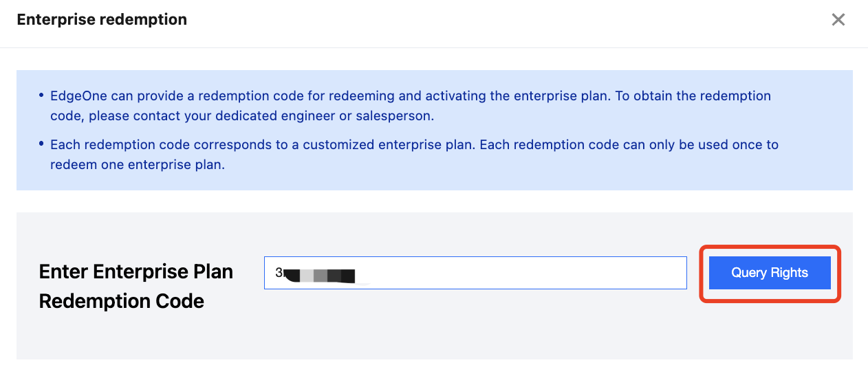The image size is (868, 378).
Task: Click the digit 3 in the code field
Action: pyautogui.click(x=279, y=273)
